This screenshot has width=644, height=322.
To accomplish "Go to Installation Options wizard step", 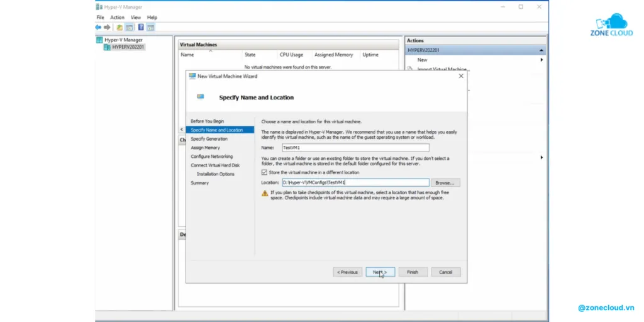I will [x=216, y=174].
